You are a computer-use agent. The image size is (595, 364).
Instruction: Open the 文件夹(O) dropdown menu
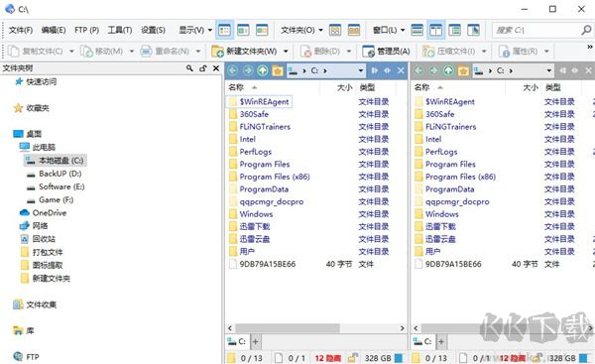(x=301, y=30)
